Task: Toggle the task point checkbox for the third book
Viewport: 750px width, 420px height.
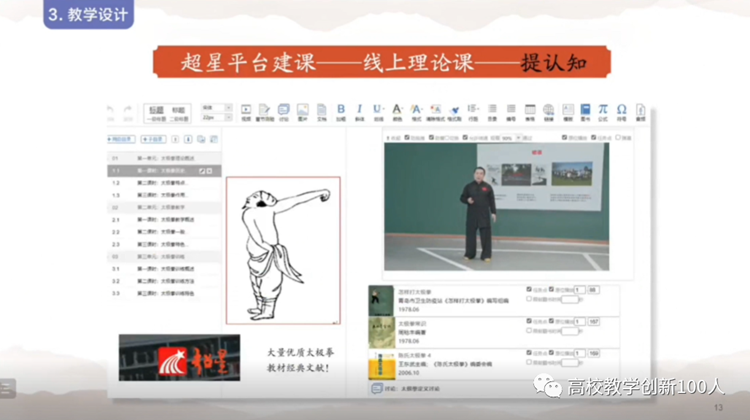Action: pos(530,353)
